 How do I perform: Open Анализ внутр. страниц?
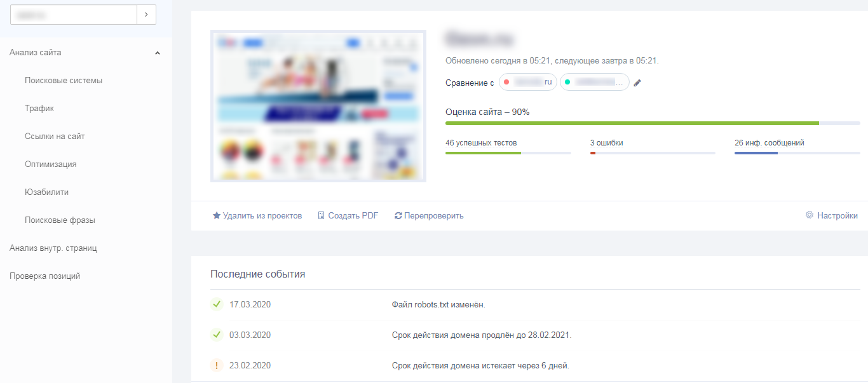(53, 248)
